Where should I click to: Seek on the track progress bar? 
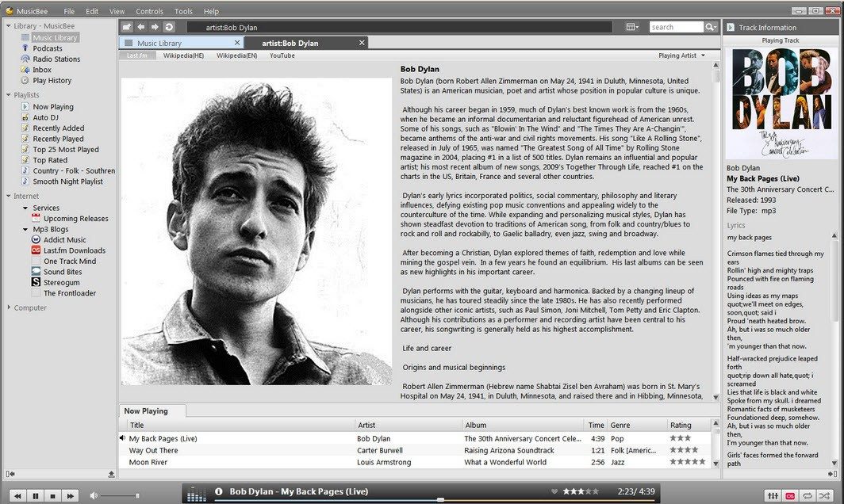(436, 500)
